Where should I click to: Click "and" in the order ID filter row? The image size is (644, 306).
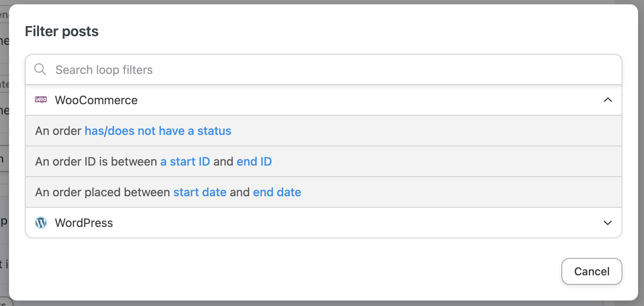click(x=223, y=162)
